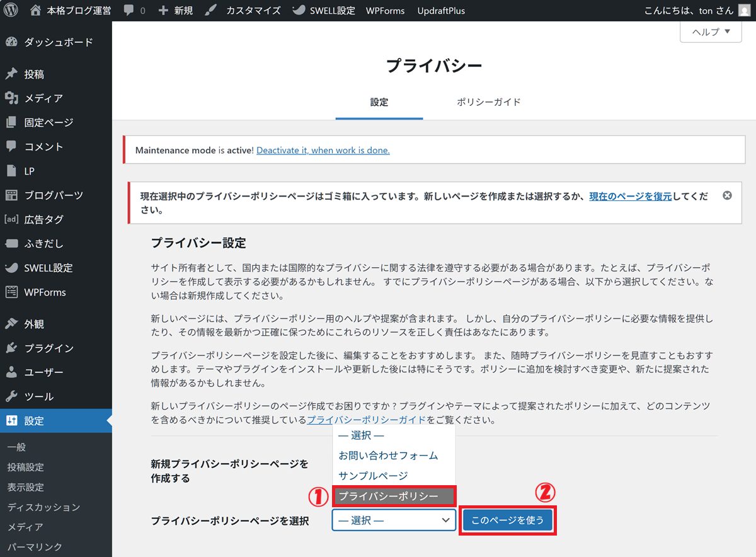Open the Dashboard (ダッシュボード) sidebar icon
This screenshot has width=756, height=557.
coord(11,42)
